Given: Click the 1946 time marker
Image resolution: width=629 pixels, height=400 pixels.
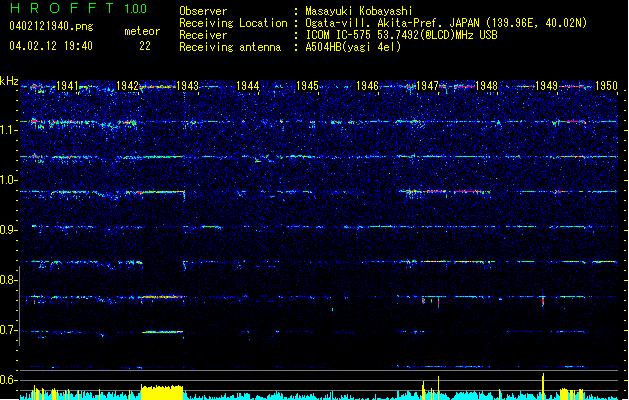Looking at the screenshot, I should pos(367,86).
